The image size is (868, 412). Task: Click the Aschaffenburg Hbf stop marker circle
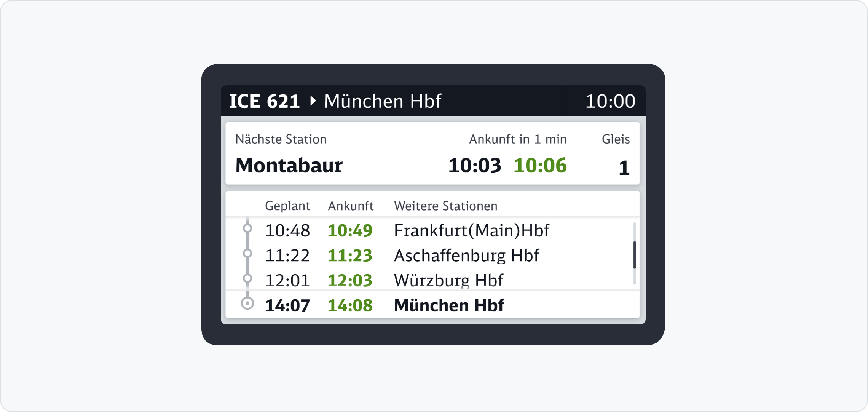click(247, 253)
